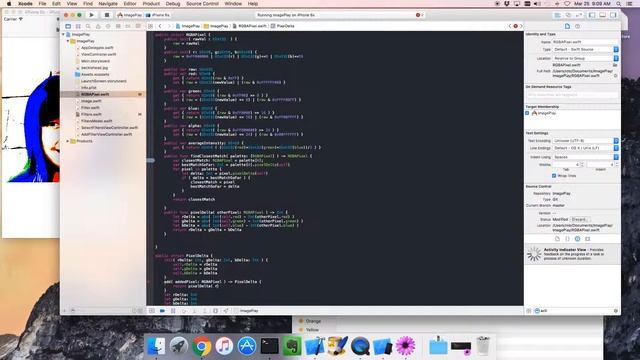This screenshot has width=640, height=360.
Task: Click red error badge in activity status bar
Action: [x=418, y=15]
